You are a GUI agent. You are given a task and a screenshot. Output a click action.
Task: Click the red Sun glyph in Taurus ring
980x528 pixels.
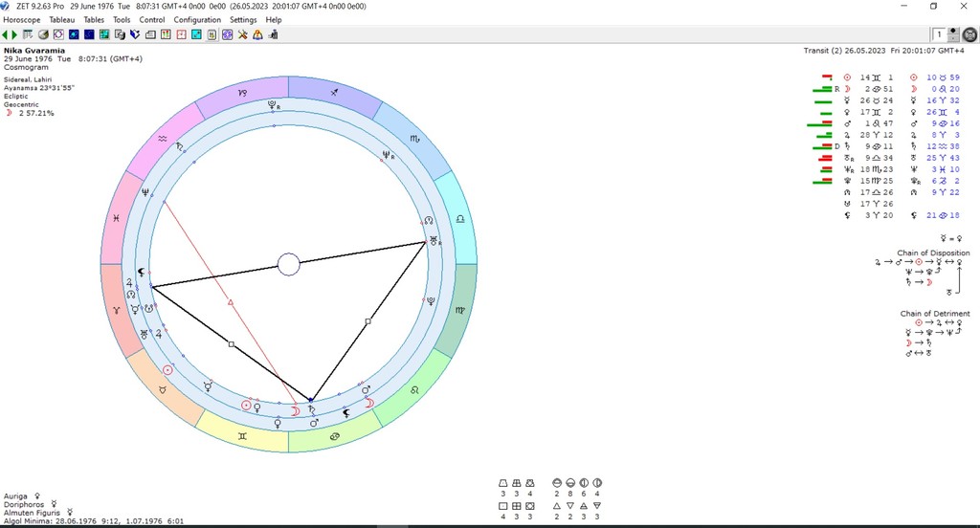(167, 370)
